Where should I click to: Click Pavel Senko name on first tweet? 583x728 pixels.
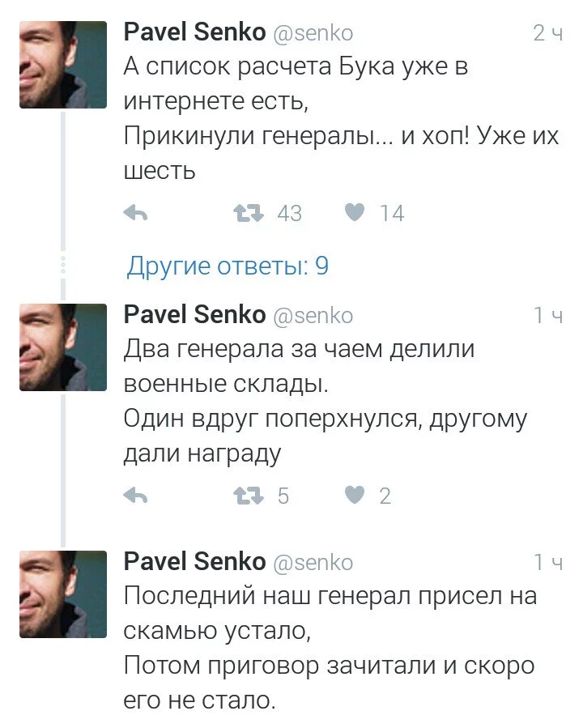click(x=194, y=32)
